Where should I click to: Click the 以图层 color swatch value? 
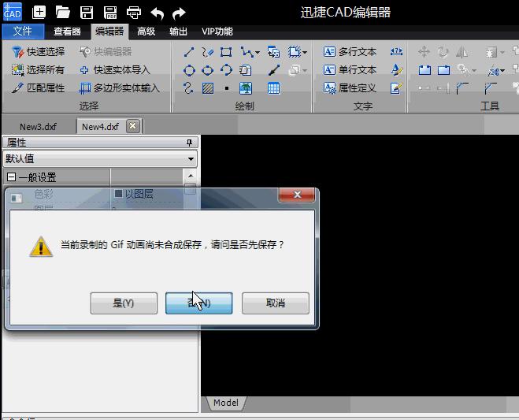coord(118,193)
